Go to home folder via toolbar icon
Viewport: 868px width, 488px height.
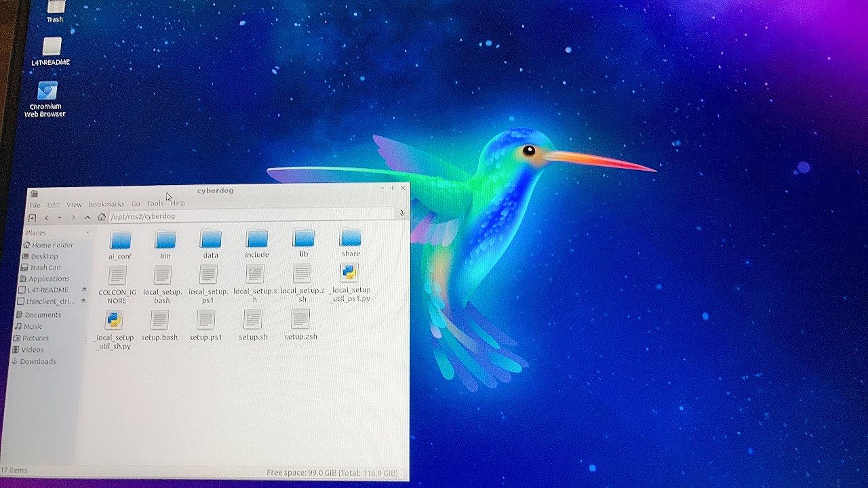point(101,217)
